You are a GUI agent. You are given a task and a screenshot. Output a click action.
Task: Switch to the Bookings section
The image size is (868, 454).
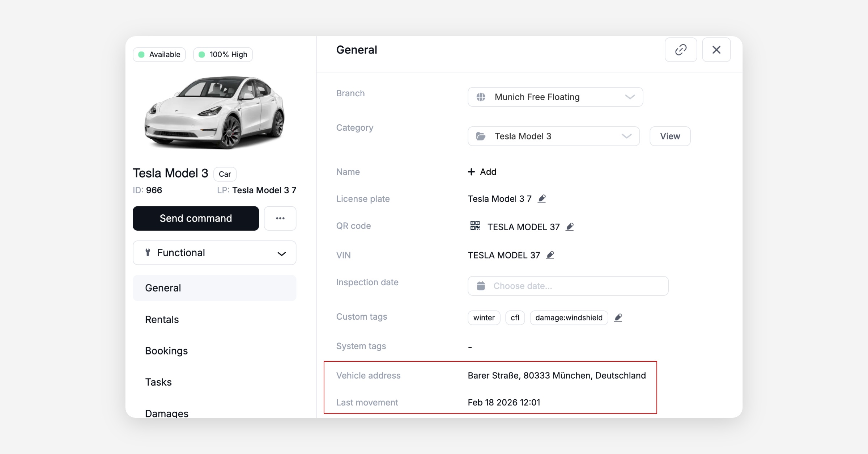point(166,351)
